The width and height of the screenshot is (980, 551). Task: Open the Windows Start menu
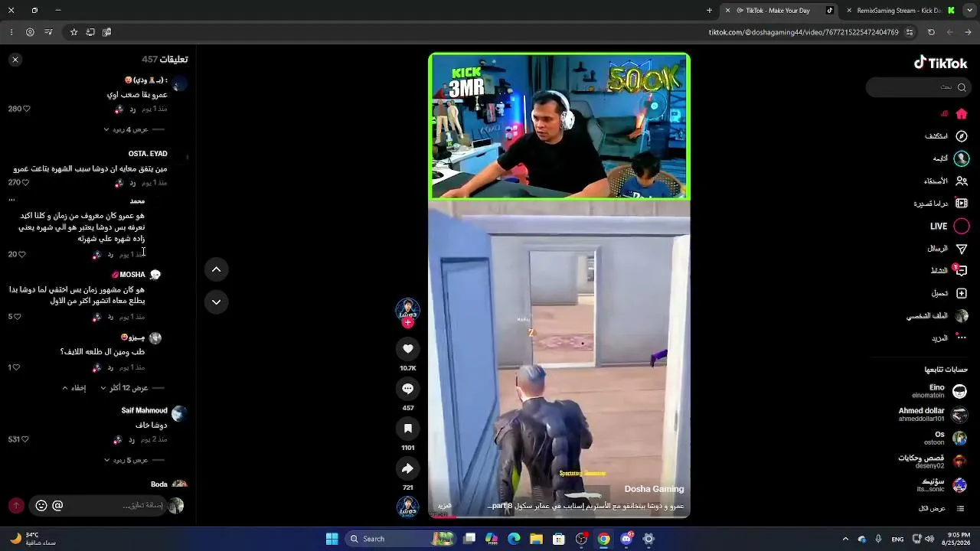tap(332, 539)
